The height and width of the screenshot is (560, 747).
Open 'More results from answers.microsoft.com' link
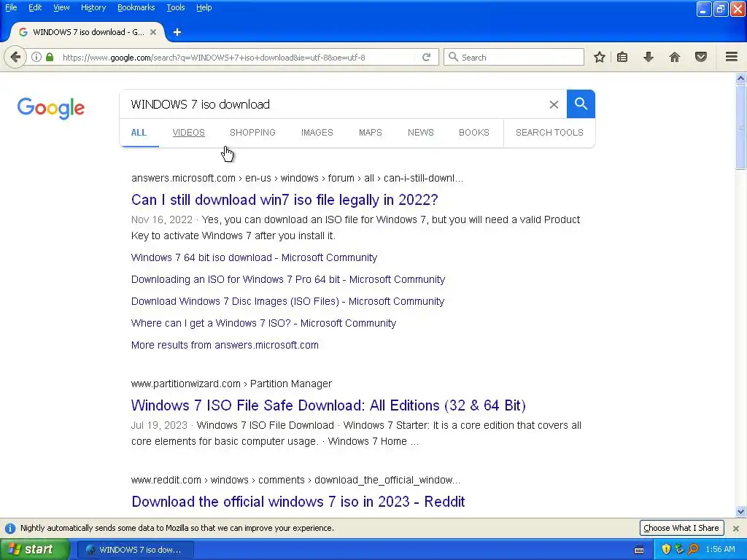[x=225, y=345]
